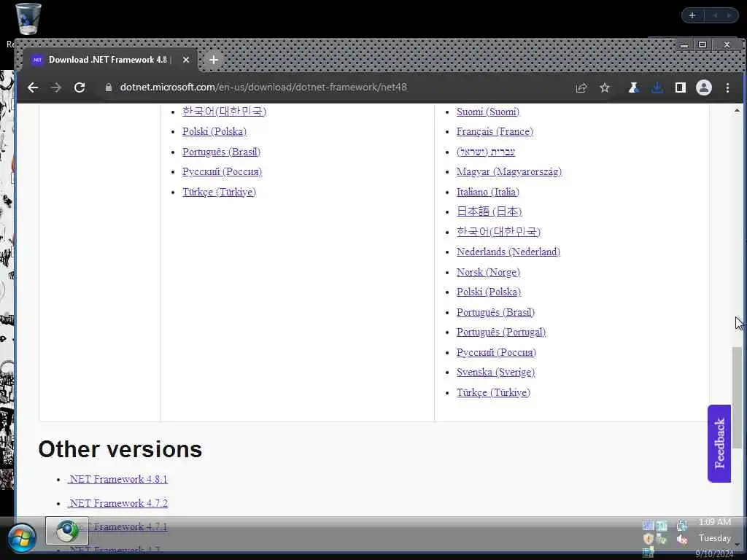Open the Hebrew language link
747x560 pixels.
coord(485,152)
